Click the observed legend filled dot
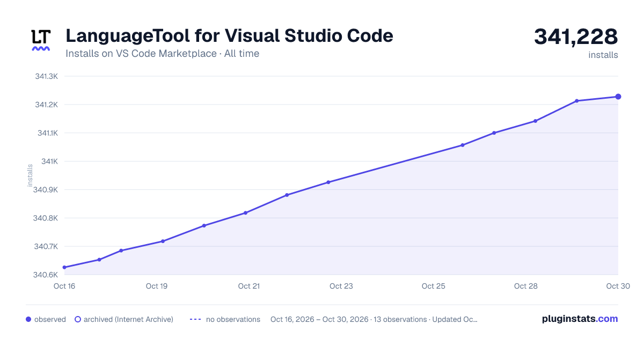The height and width of the screenshot is (338, 644). pos(28,319)
